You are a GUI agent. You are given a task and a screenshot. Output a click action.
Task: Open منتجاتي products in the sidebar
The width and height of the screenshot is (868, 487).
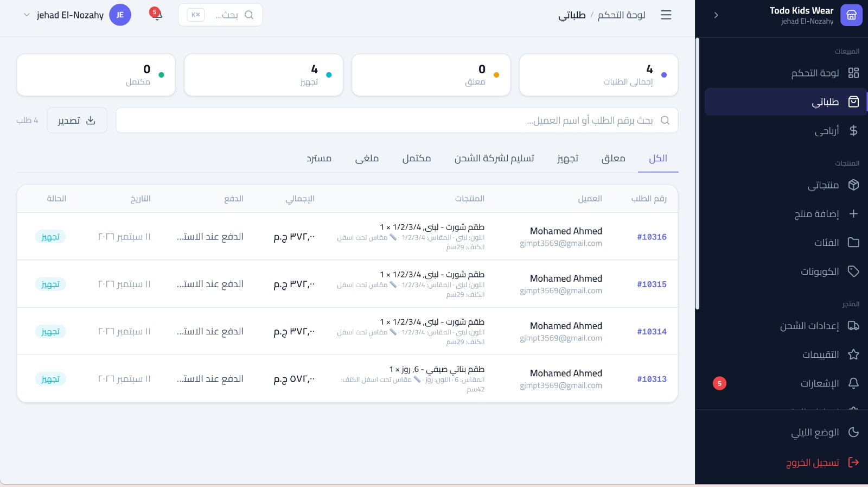(786, 185)
